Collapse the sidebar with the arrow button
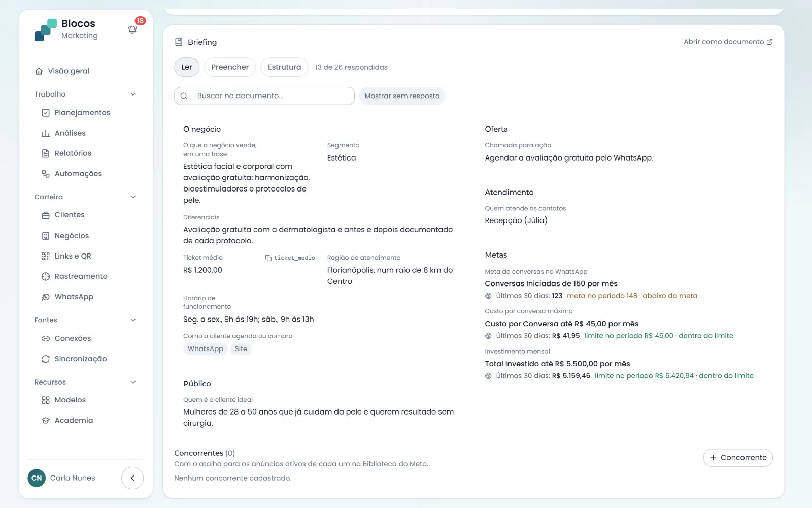The width and height of the screenshot is (812, 508). tap(132, 478)
